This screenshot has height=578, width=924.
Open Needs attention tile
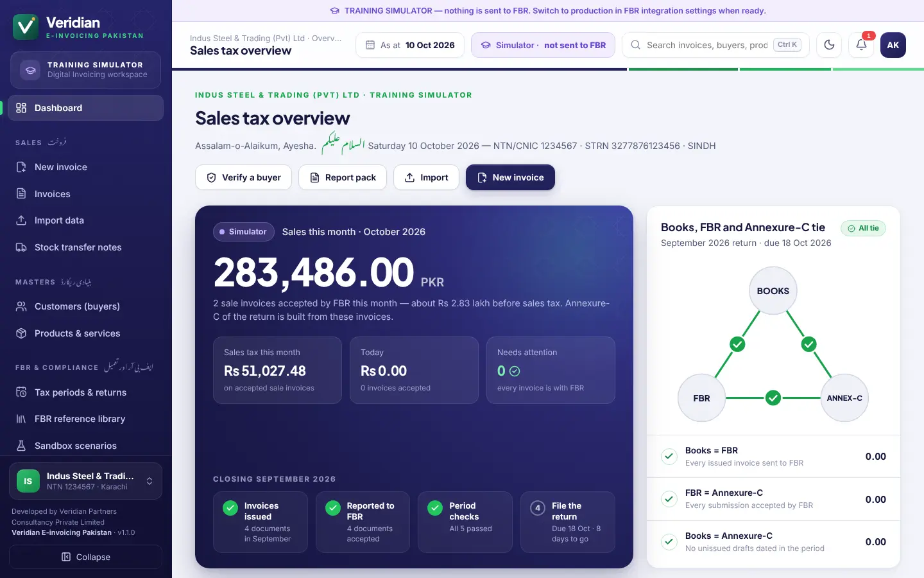(551, 371)
